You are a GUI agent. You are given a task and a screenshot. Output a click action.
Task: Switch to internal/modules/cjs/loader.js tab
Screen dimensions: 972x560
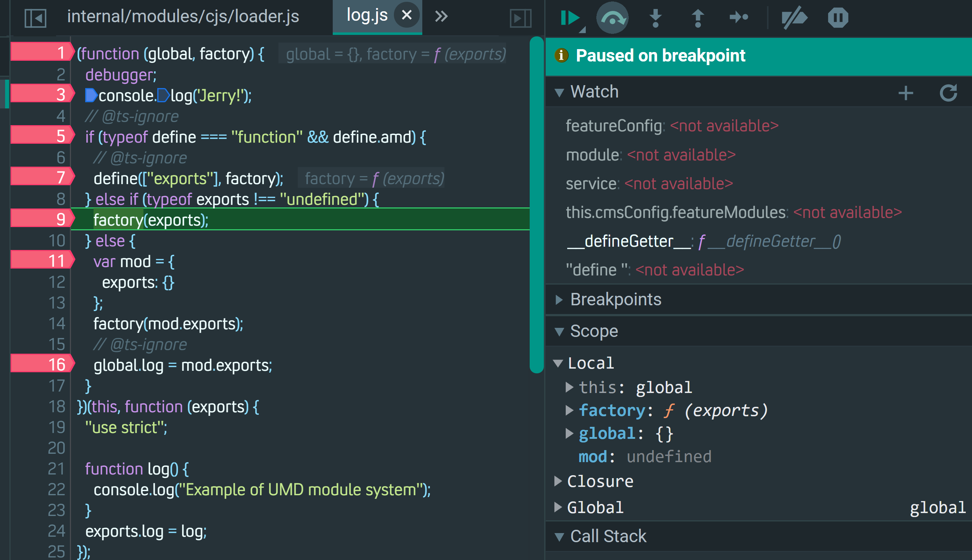click(x=183, y=16)
